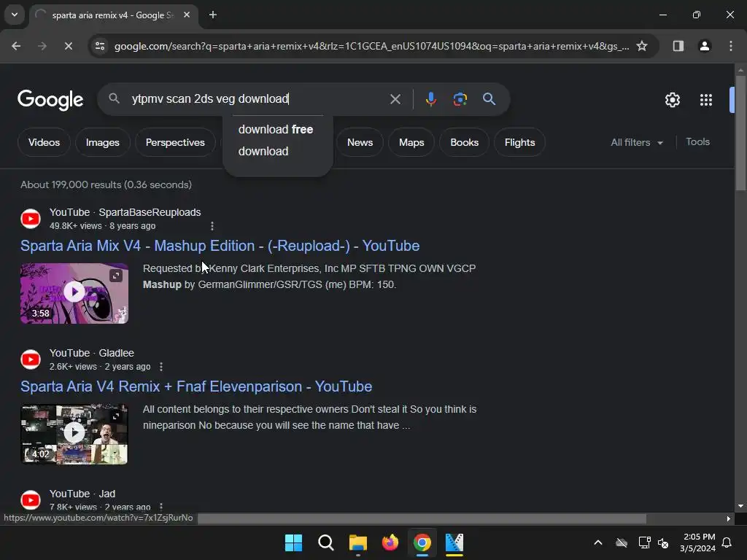
Task: Click the 'About 199,000 results' text
Action: (x=107, y=184)
